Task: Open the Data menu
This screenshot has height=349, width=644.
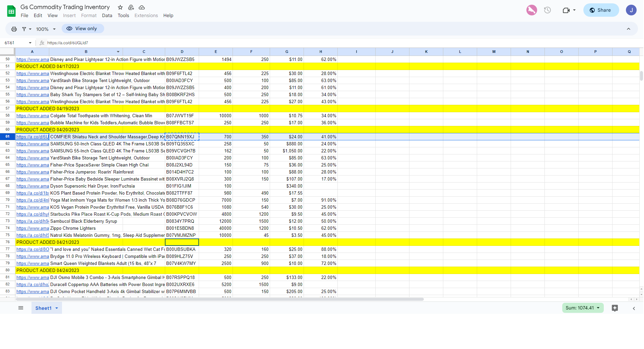Action: (107, 15)
